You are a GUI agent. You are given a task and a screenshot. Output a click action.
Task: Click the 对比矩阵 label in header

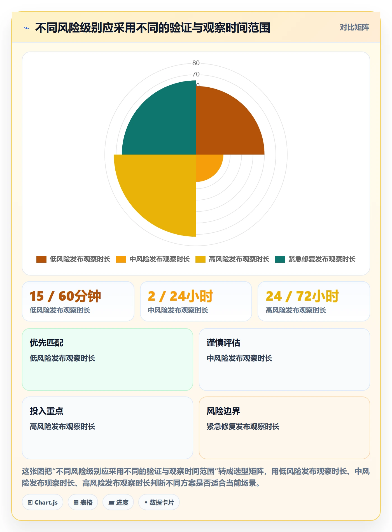tap(354, 27)
